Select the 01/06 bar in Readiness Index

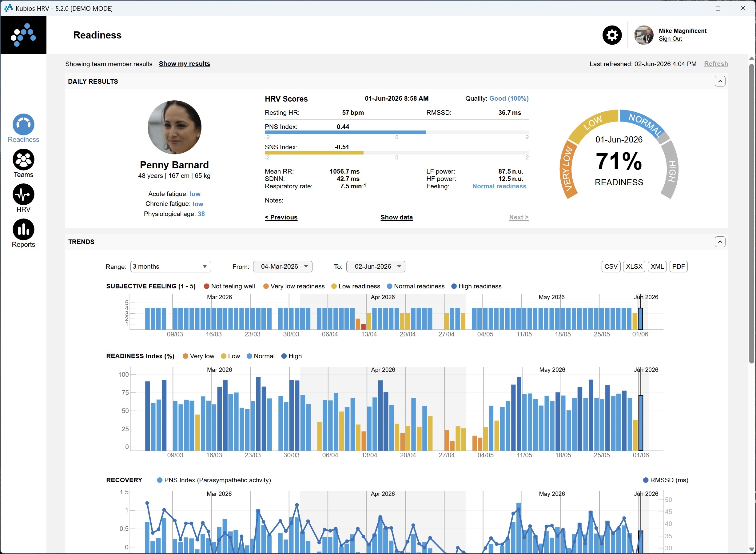641,423
